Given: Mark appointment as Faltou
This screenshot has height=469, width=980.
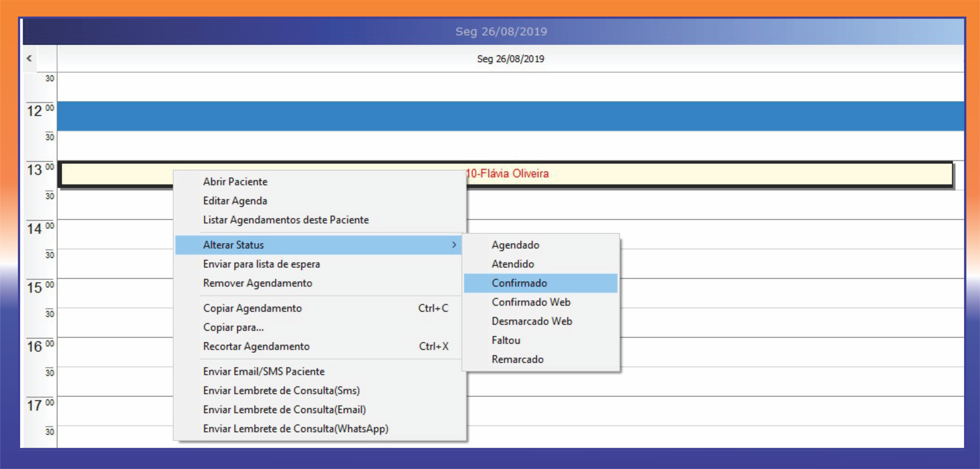Looking at the screenshot, I should (x=506, y=340).
